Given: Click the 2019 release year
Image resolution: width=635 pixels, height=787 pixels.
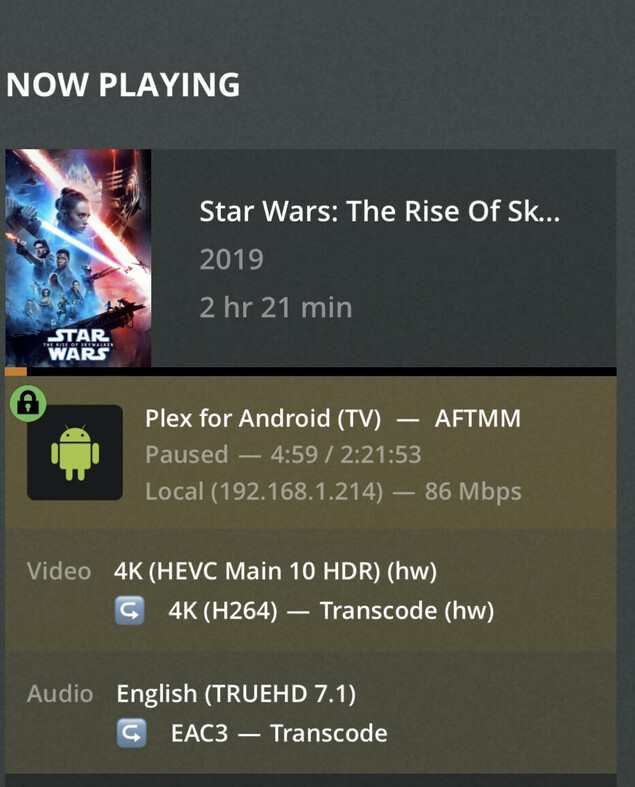Looking at the screenshot, I should 231,259.
